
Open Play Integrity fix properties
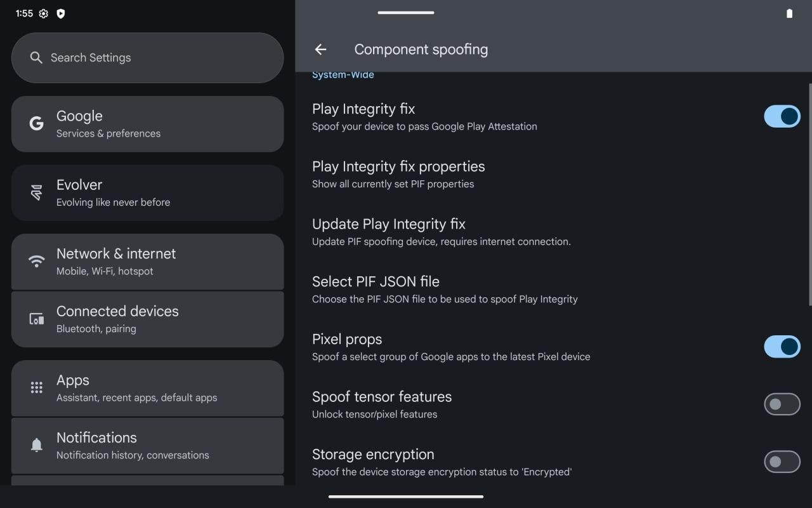[553, 174]
